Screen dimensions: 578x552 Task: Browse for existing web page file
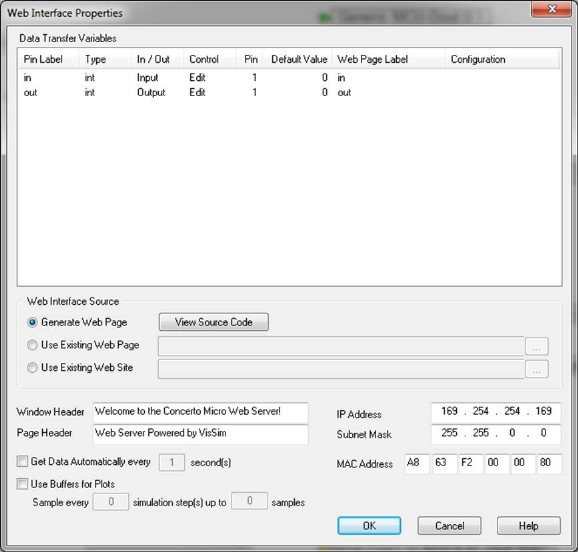point(536,347)
